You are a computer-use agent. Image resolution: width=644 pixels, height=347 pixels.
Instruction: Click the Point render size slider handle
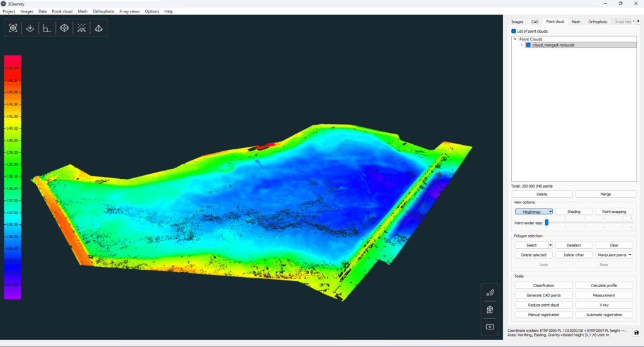click(x=547, y=222)
